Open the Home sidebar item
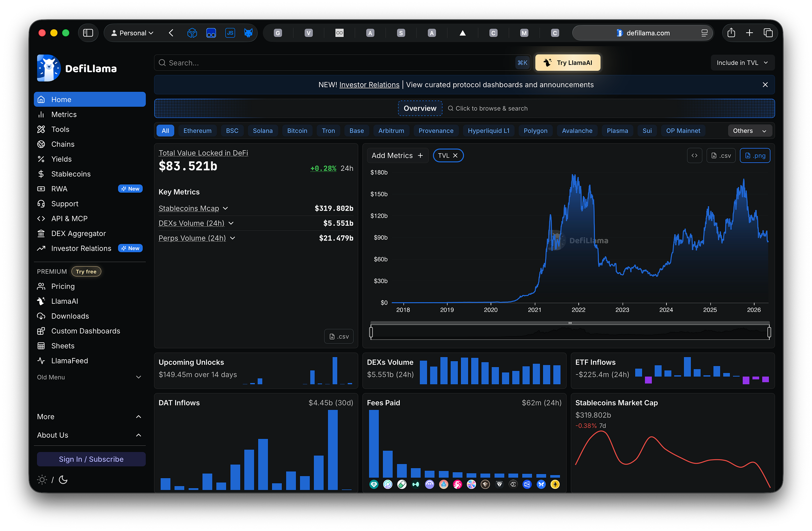 [x=90, y=99]
